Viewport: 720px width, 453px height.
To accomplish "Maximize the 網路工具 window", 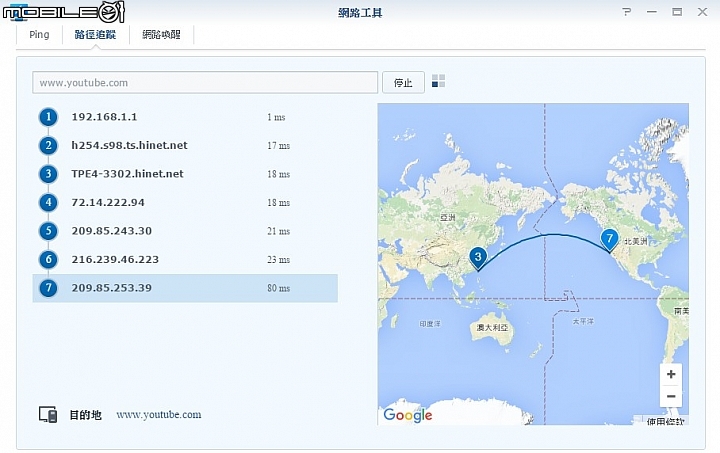I will 677,12.
